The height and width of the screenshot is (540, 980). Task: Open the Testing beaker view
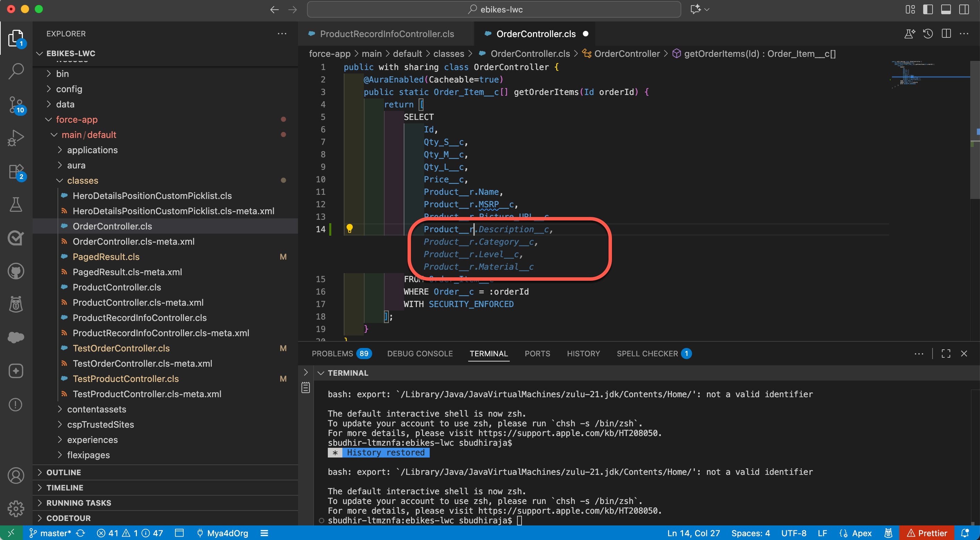[16, 205]
